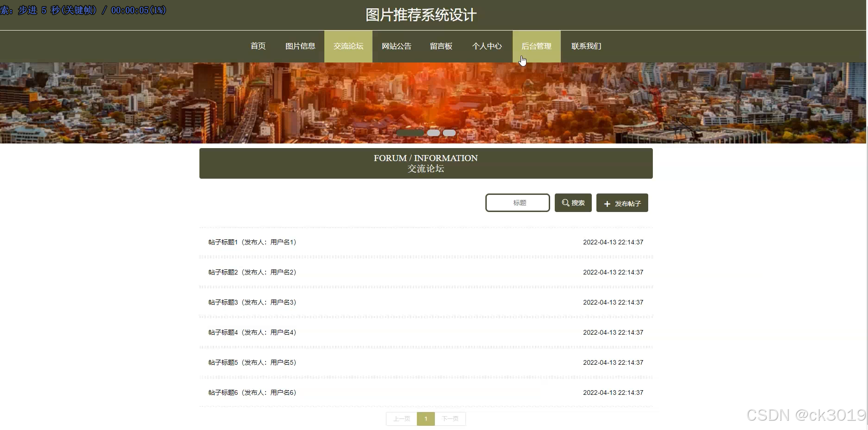Image resolution: width=868 pixels, height=430 pixels.
Task: Click the 上一页 pagination button
Action: pyautogui.click(x=401, y=418)
